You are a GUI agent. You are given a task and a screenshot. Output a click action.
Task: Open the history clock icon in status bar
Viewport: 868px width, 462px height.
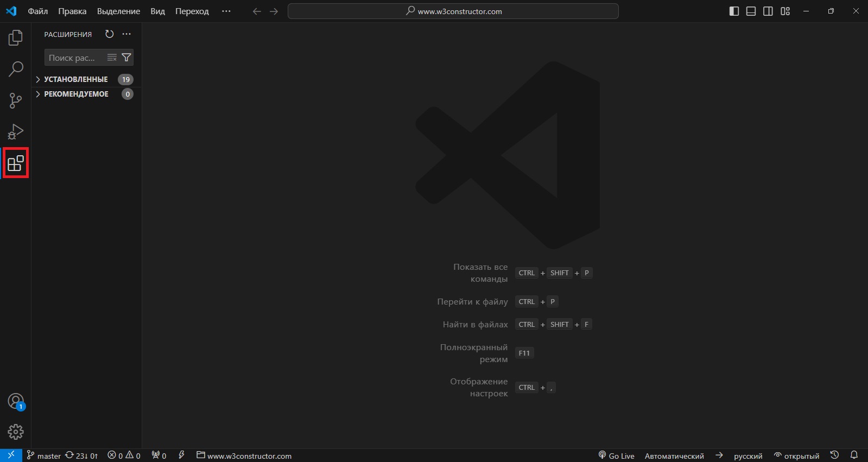click(x=835, y=455)
